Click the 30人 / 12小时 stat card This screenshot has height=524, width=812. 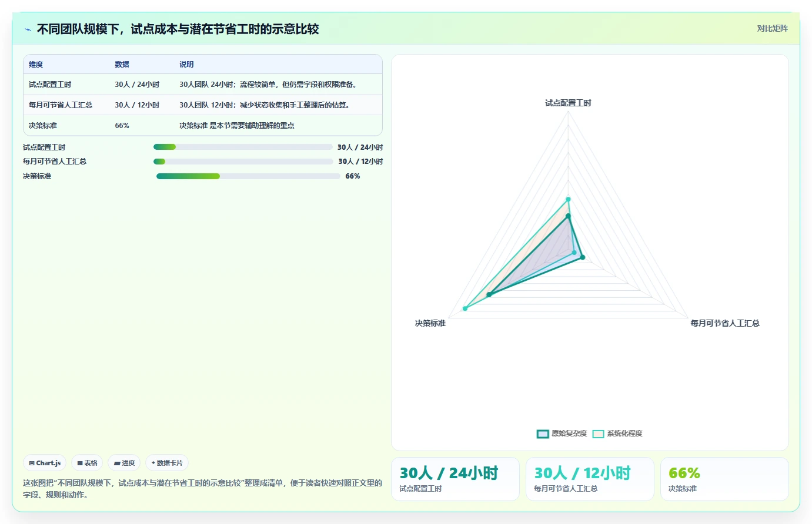point(590,479)
